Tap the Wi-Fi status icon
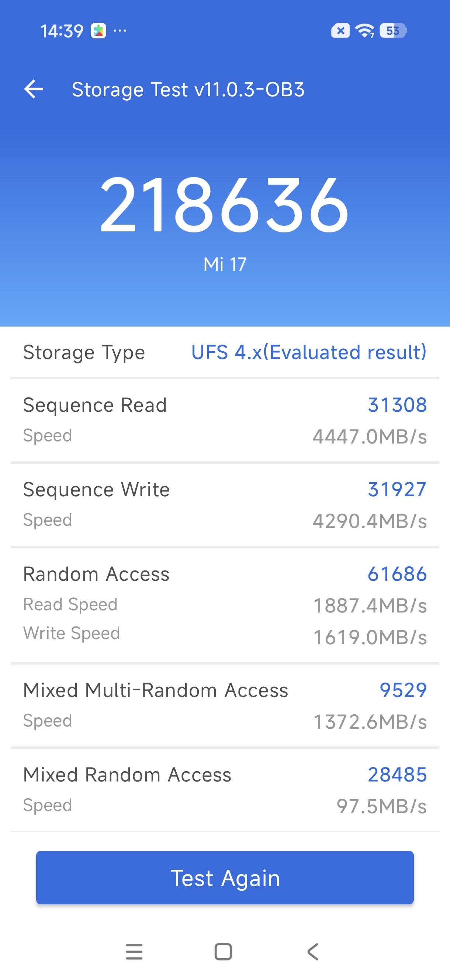 364,31
